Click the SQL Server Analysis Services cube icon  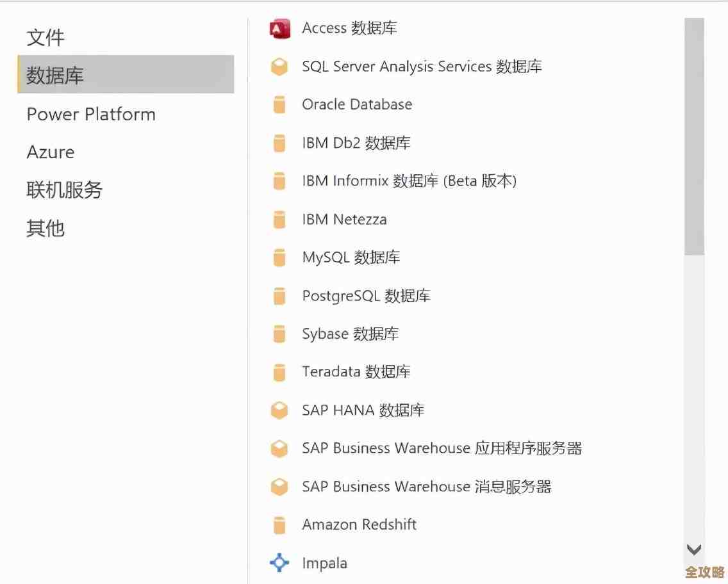279,67
